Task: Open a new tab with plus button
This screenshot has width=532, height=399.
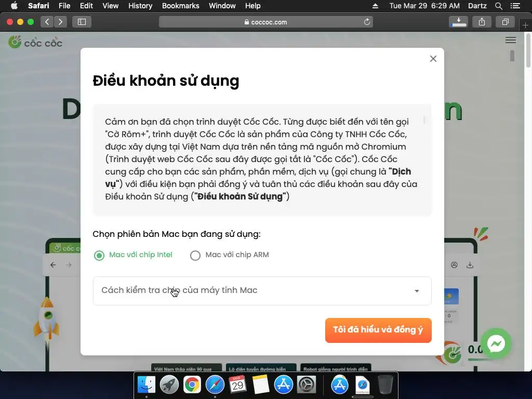Action: pyautogui.click(x=525, y=25)
